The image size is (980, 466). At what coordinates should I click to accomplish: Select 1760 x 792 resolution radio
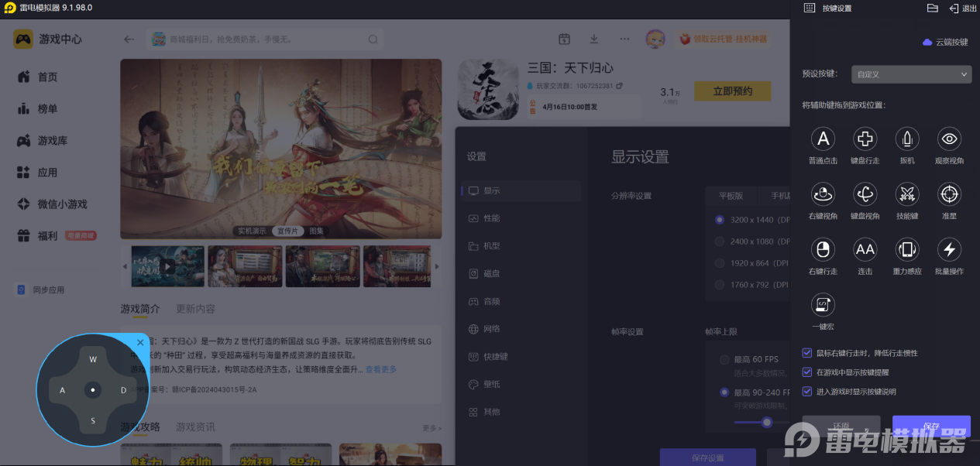[720, 285]
